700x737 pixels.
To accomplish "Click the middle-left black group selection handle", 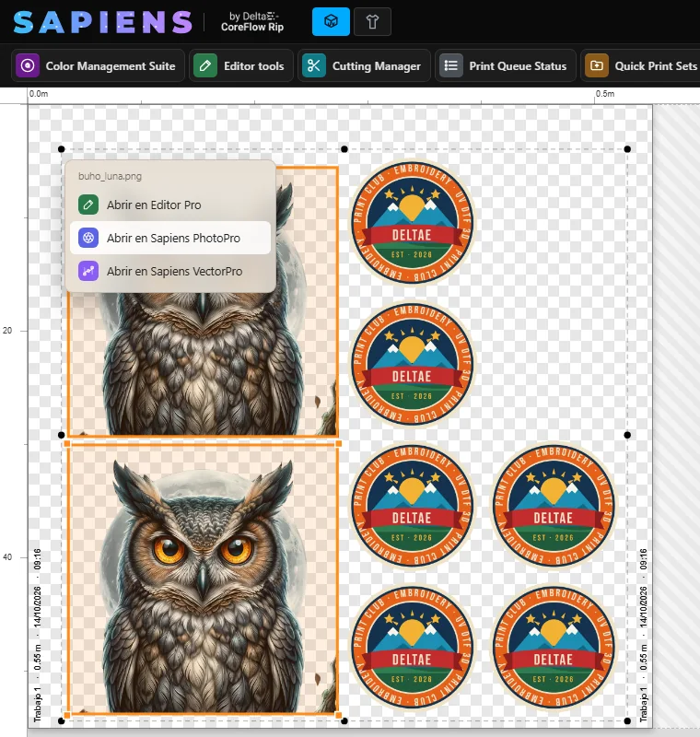I will click(61, 435).
